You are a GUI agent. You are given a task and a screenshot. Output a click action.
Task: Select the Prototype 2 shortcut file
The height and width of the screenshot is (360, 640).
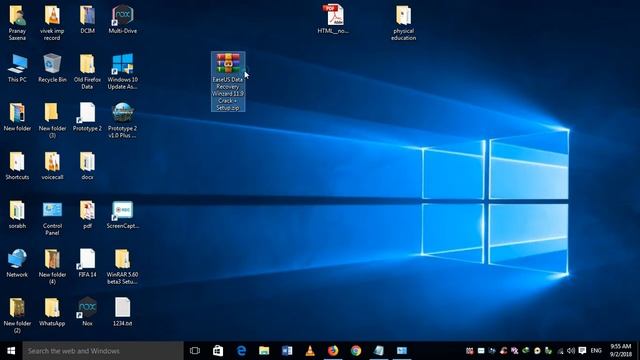coord(87,117)
